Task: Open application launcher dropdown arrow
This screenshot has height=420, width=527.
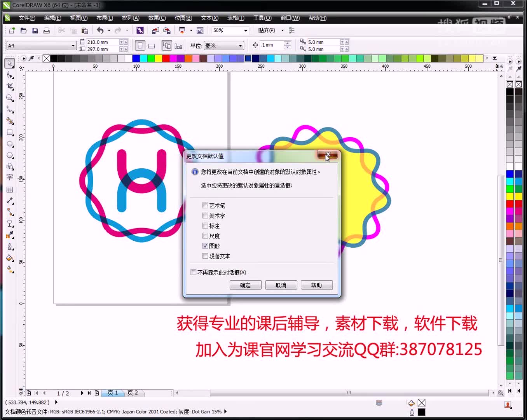Action: [191, 30]
